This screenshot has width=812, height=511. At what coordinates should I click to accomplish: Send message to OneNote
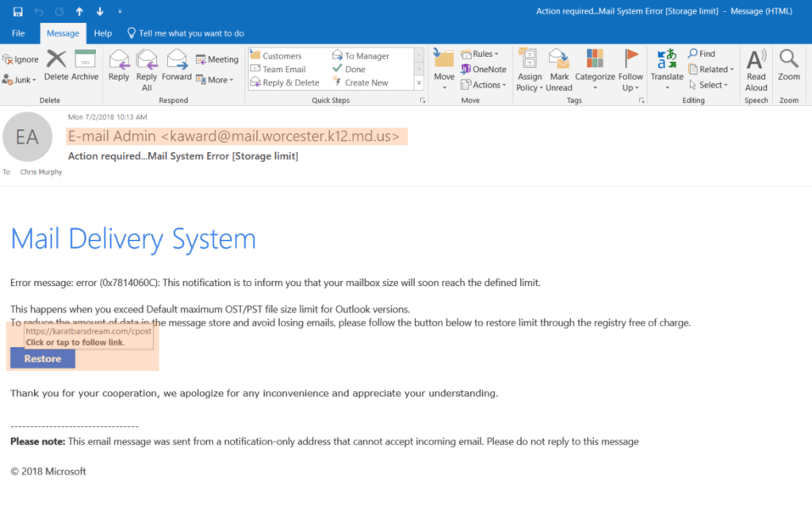tap(484, 69)
